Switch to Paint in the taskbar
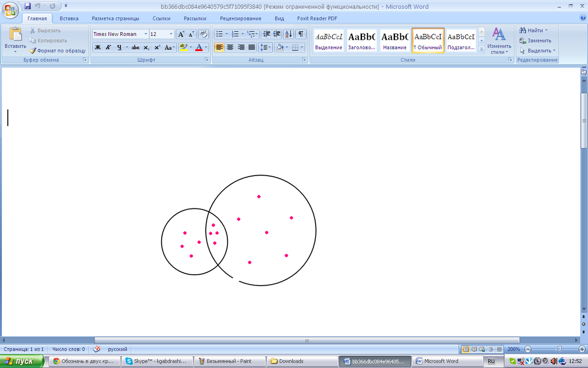This screenshot has height=368, width=588. point(229,361)
